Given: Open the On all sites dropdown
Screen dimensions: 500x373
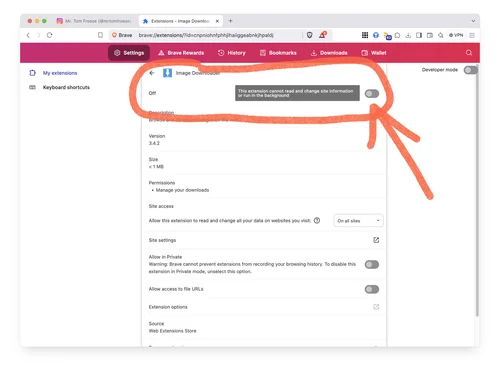Looking at the screenshot, I should [x=358, y=221].
